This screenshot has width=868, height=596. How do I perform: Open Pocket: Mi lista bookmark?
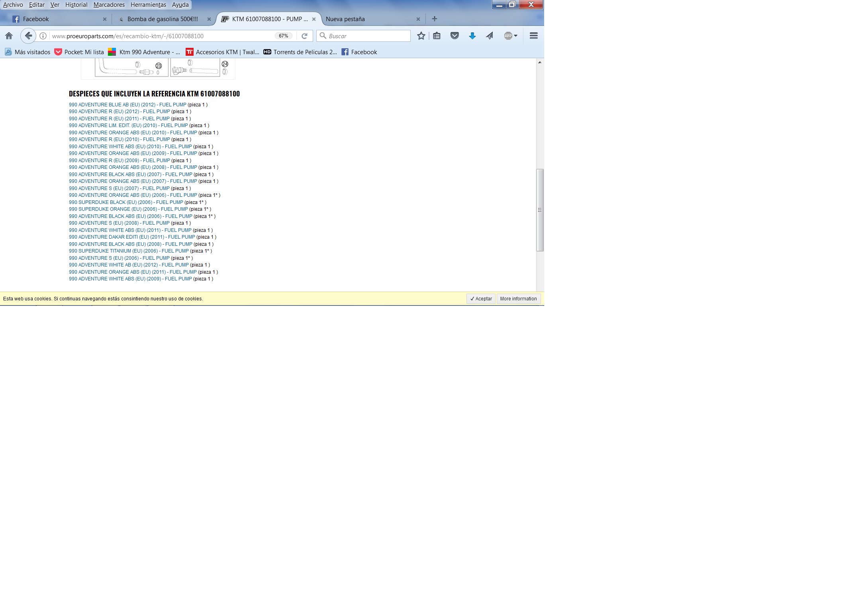click(x=79, y=52)
